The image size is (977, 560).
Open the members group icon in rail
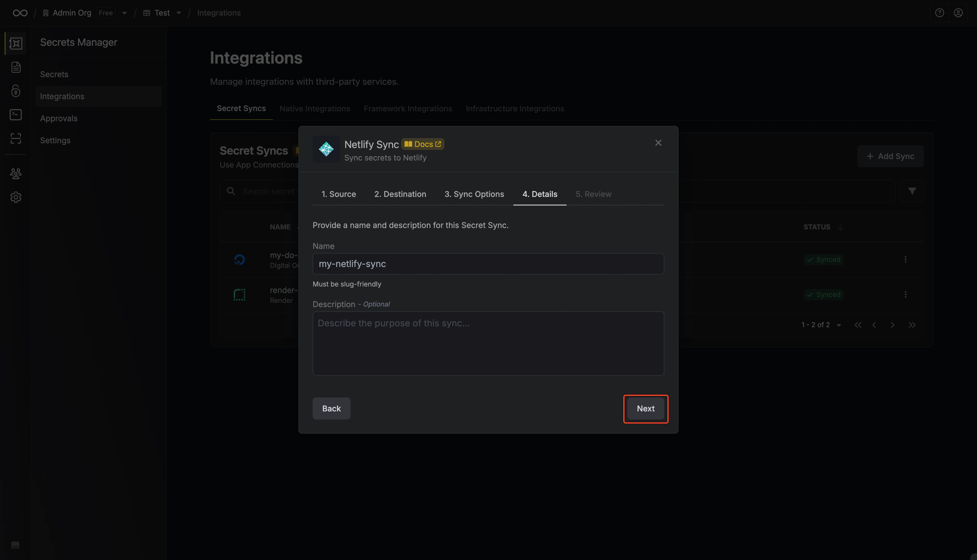[x=16, y=173]
